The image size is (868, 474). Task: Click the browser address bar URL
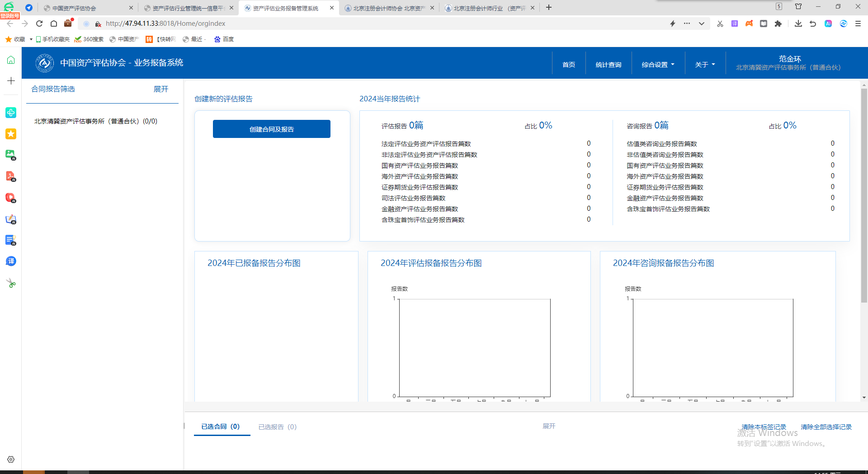point(165,24)
